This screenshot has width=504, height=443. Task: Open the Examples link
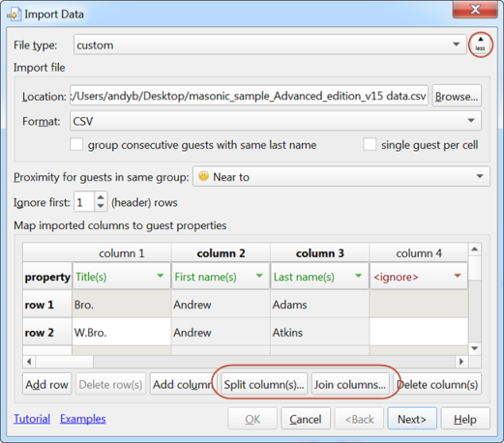click(x=83, y=419)
